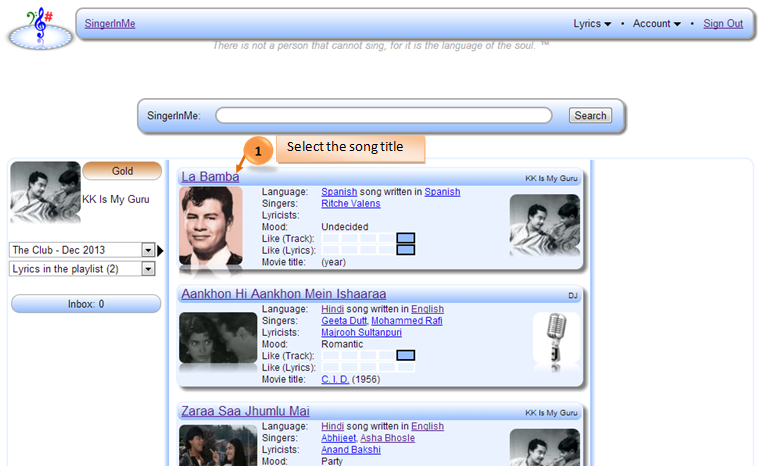Open the SingerInMe home link
The image size is (763, 466).
pos(110,23)
